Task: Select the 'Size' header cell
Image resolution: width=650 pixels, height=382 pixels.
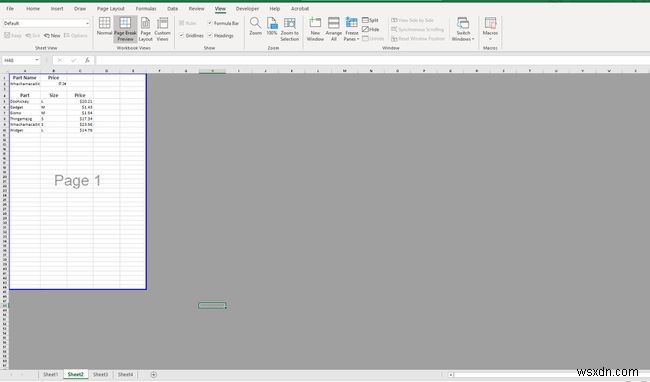Action: point(54,95)
